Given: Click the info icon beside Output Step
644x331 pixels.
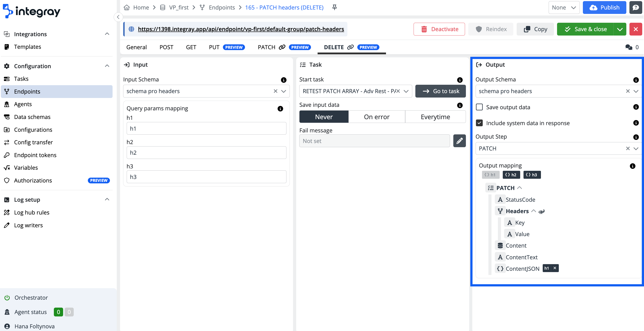Looking at the screenshot, I should tap(636, 137).
